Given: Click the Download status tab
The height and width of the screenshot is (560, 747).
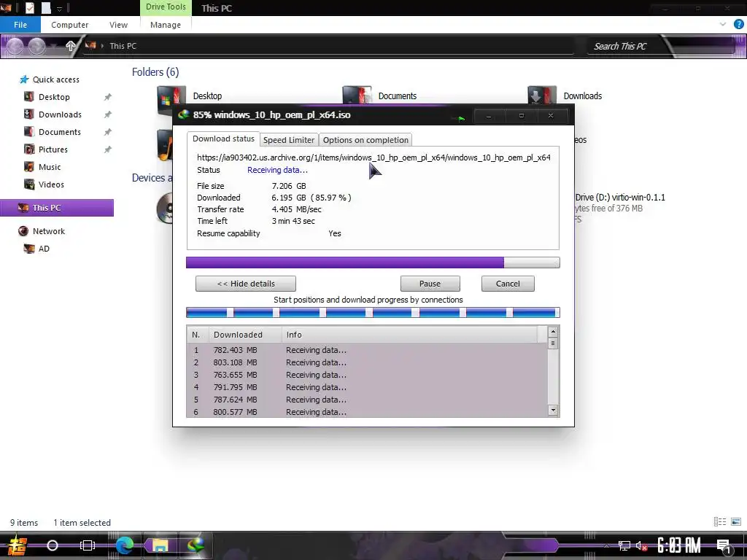Looking at the screenshot, I should click(223, 139).
